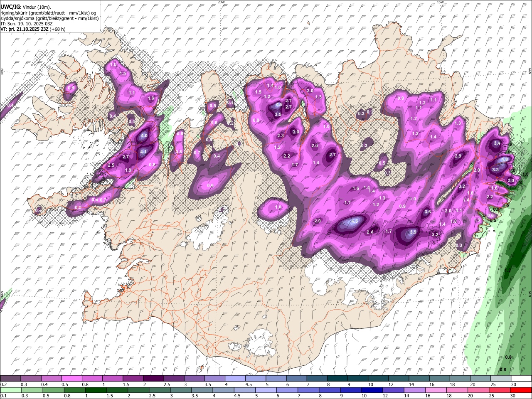This screenshot has height=399, width=532.
Task: Click the 3.5 precipitation value on map
Action: (278, 114)
